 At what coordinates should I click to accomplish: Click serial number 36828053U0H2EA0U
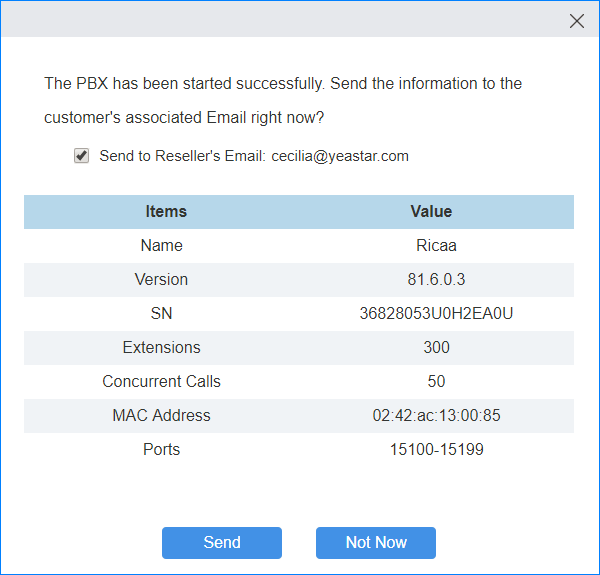[x=436, y=314]
